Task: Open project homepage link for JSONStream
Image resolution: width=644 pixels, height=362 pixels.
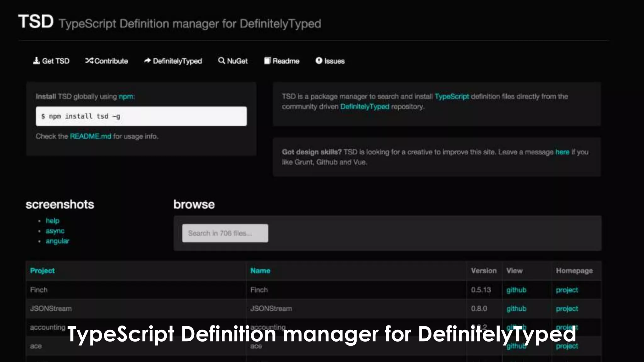Action: (567, 309)
